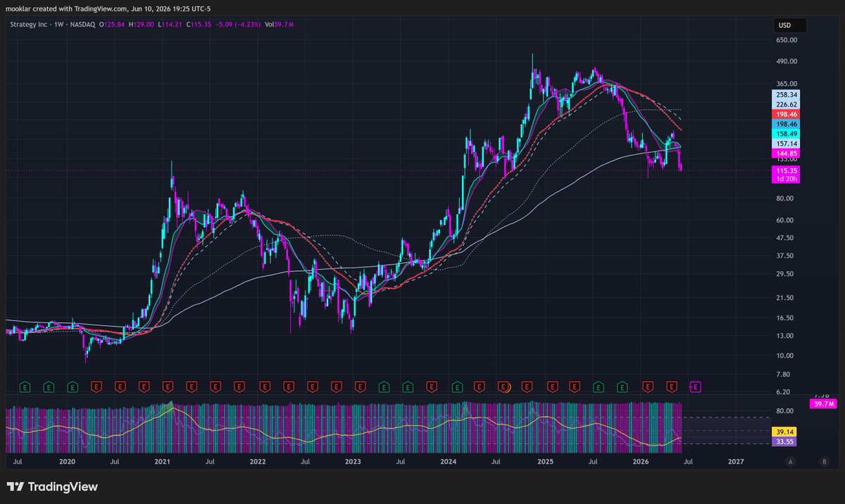This screenshot has height=504, width=845.
Task: Click the first earnings marker of 2021
Action: point(168,386)
